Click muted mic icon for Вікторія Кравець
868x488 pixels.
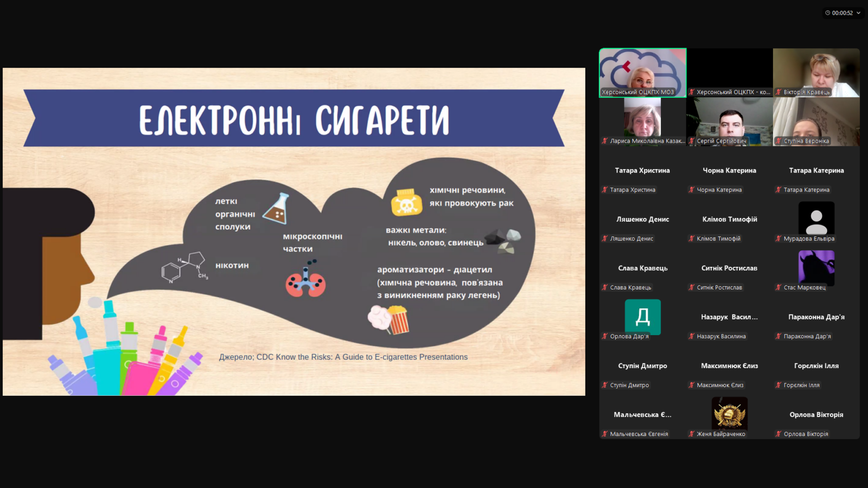pyautogui.click(x=778, y=92)
